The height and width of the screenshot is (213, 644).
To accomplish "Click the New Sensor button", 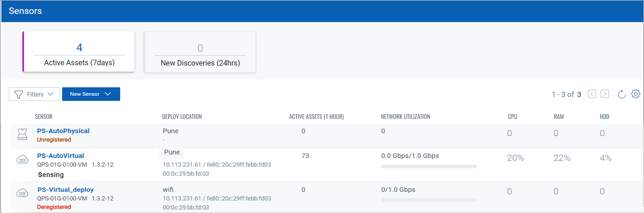I will (85, 94).
